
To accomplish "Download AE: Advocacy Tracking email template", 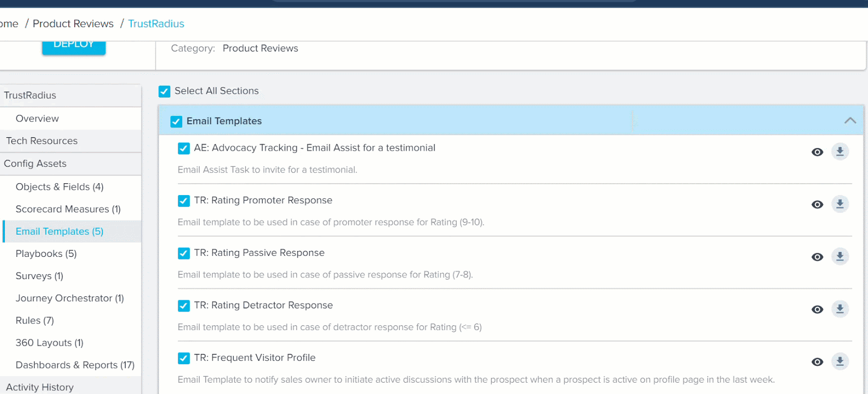I will pos(840,152).
